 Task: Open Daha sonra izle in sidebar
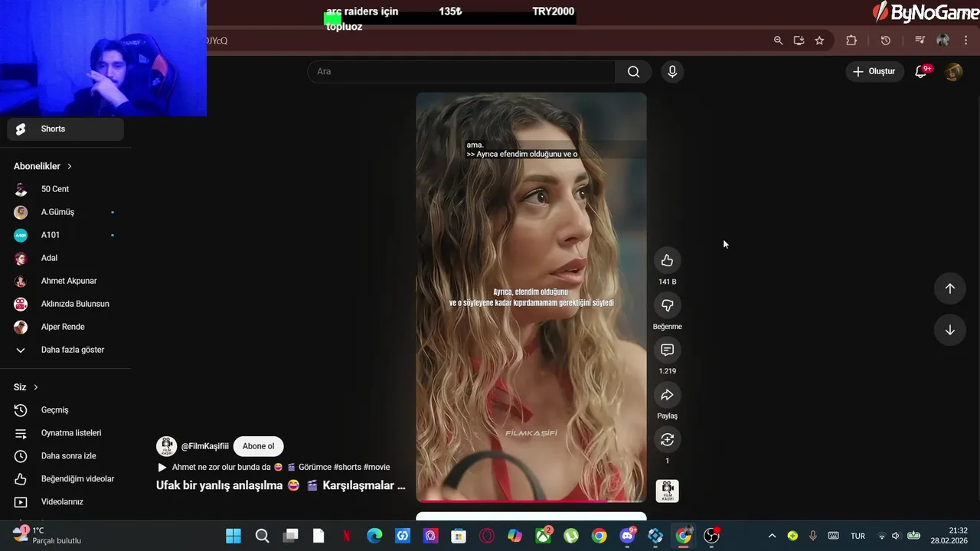pos(66,456)
